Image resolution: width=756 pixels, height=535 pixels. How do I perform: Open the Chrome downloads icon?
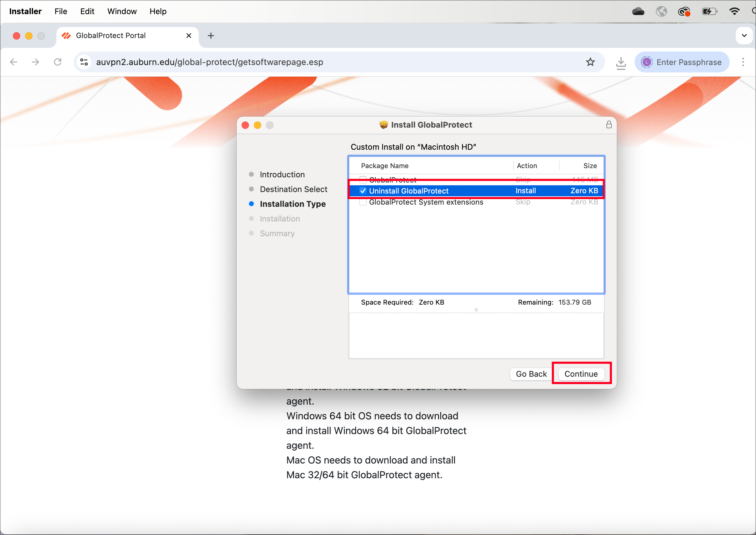(621, 62)
